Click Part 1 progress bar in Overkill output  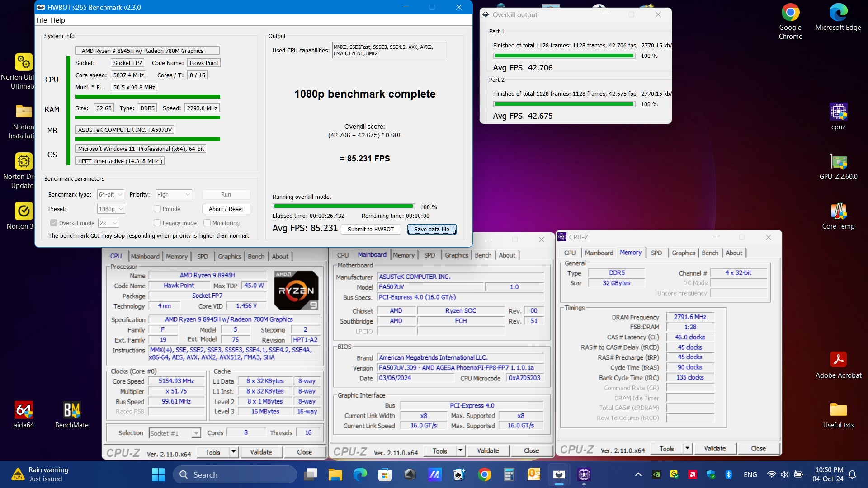564,56
